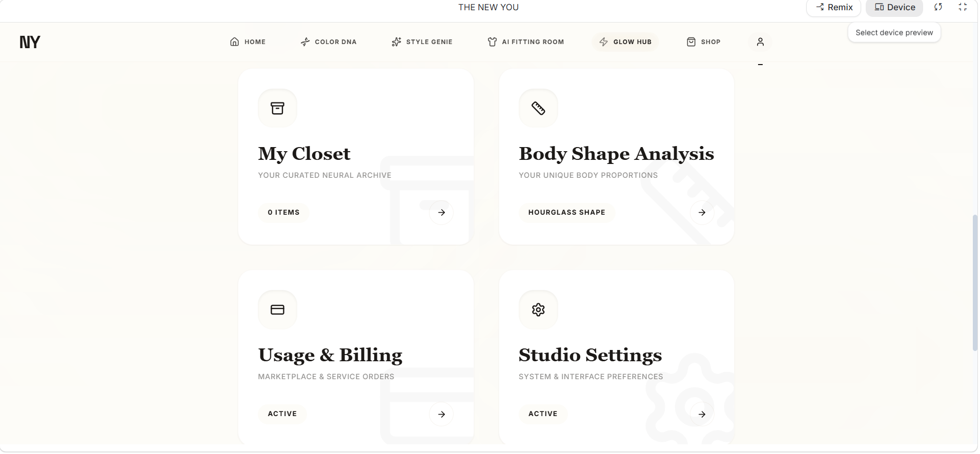980x454 pixels.
Task: Click the My Closet heading
Action: pyautogui.click(x=304, y=154)
